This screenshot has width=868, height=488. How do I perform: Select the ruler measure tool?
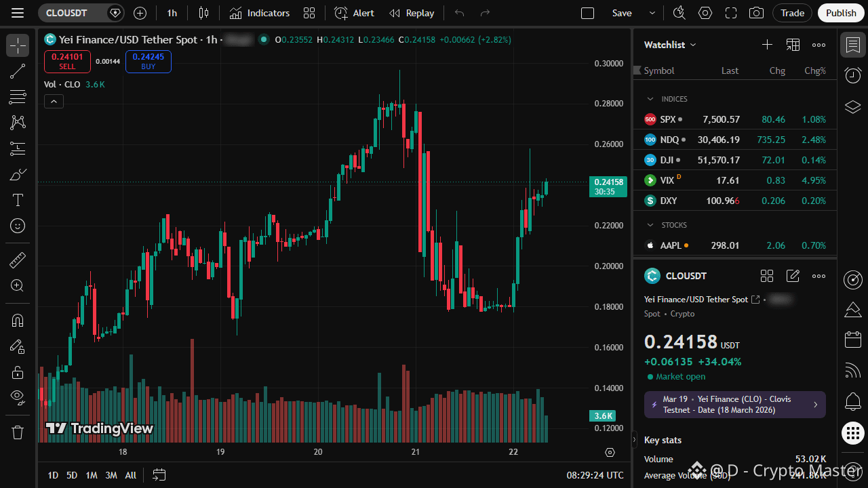[18, 260]
